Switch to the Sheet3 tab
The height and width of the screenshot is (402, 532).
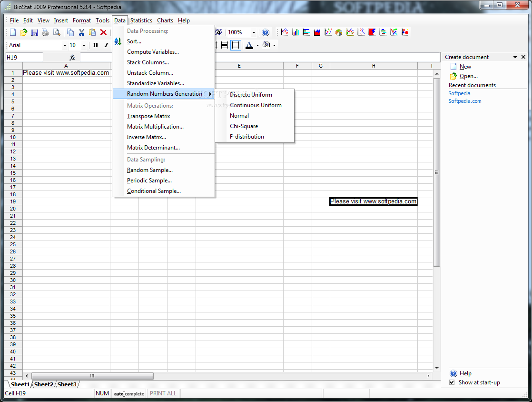[67, 384]
